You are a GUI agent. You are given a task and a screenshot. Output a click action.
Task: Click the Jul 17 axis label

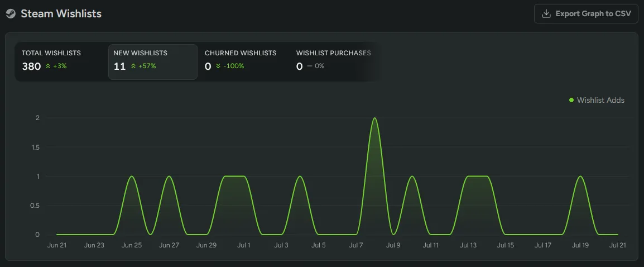(542, 245)
